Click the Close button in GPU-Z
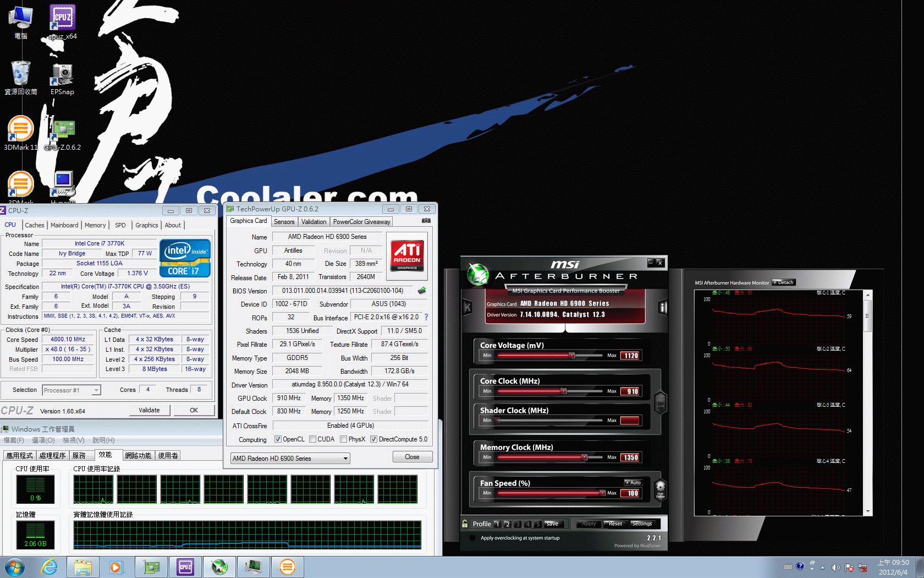This screenshot has width=924, height=578. tap(413, 457)
